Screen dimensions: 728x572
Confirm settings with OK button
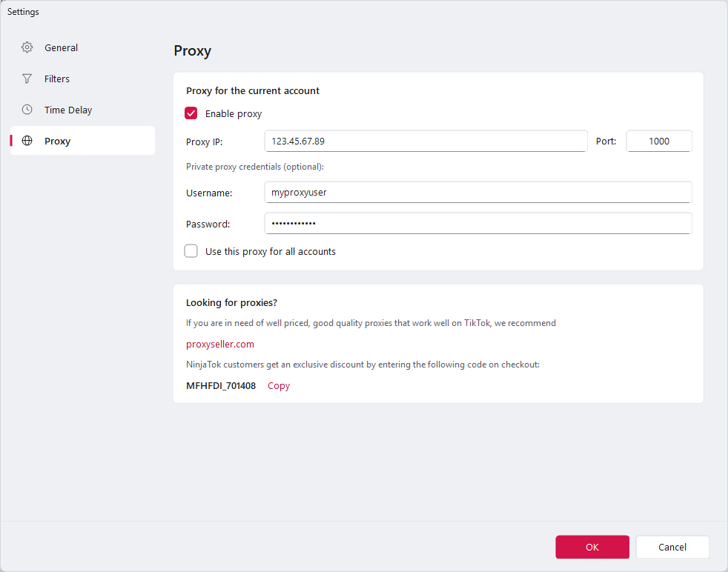tap(592, 547)
